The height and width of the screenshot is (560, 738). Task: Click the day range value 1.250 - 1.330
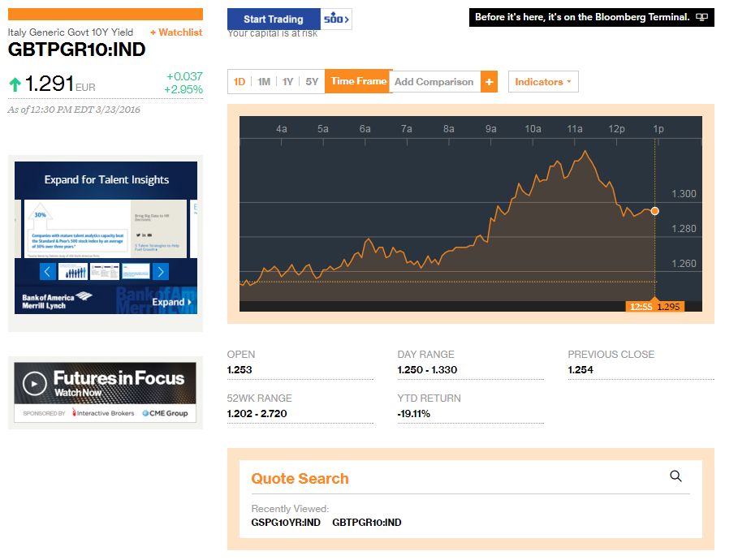point(427,370)
